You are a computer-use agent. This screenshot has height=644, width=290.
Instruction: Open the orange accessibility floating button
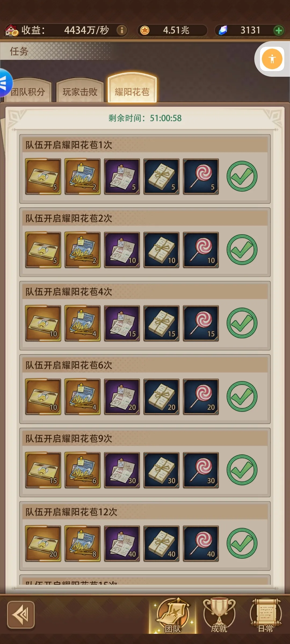coord(272,59)
